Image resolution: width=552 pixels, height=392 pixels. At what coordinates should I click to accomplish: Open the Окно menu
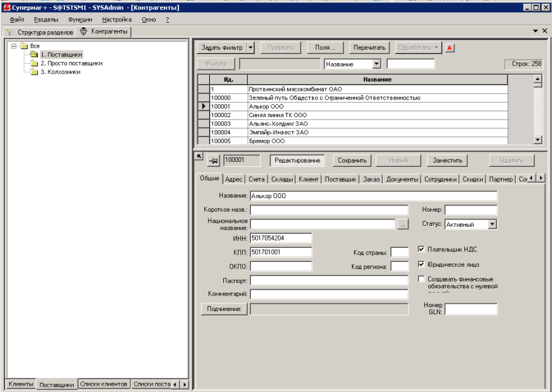pos(149,20)
